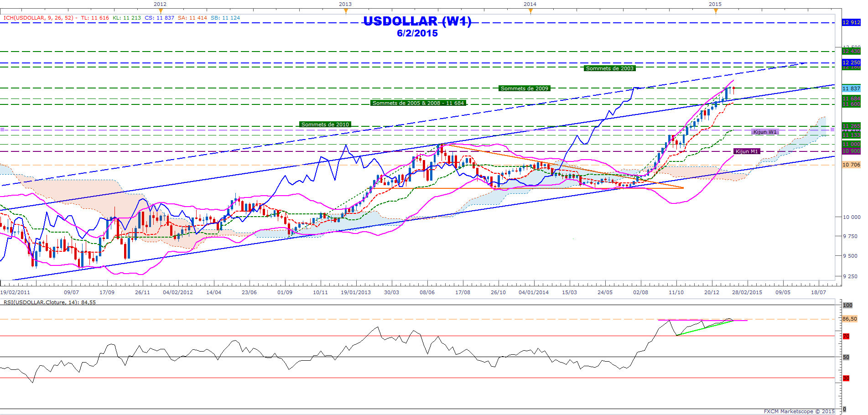Viewport: 868px width, 415px height.
Task: Click the 2012 orange year marker
Action: pos(160,10)
